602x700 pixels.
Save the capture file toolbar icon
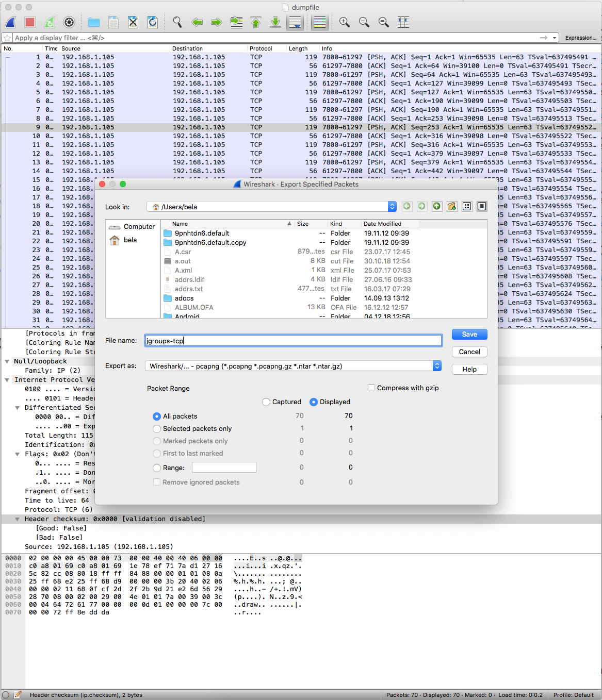113,22
